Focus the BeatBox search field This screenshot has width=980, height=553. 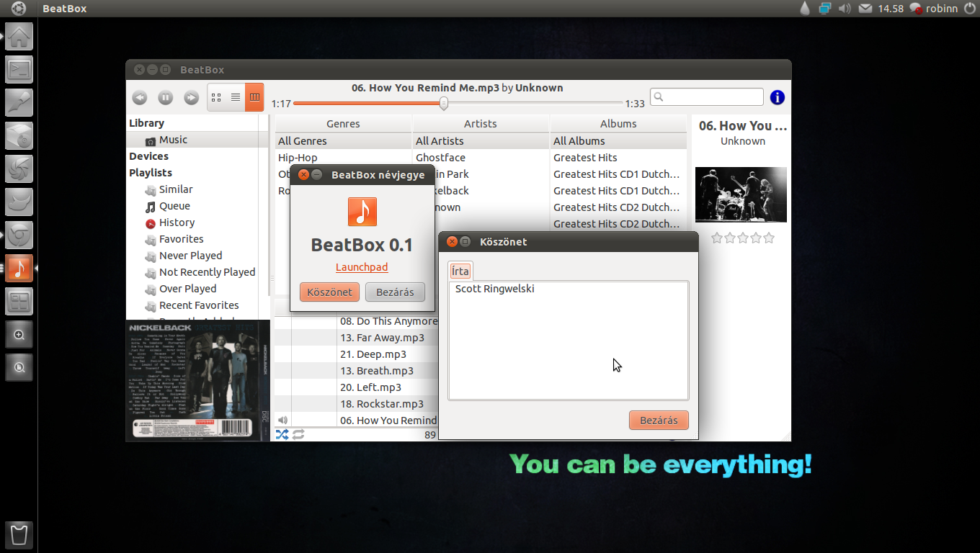[x=707, y=97]
